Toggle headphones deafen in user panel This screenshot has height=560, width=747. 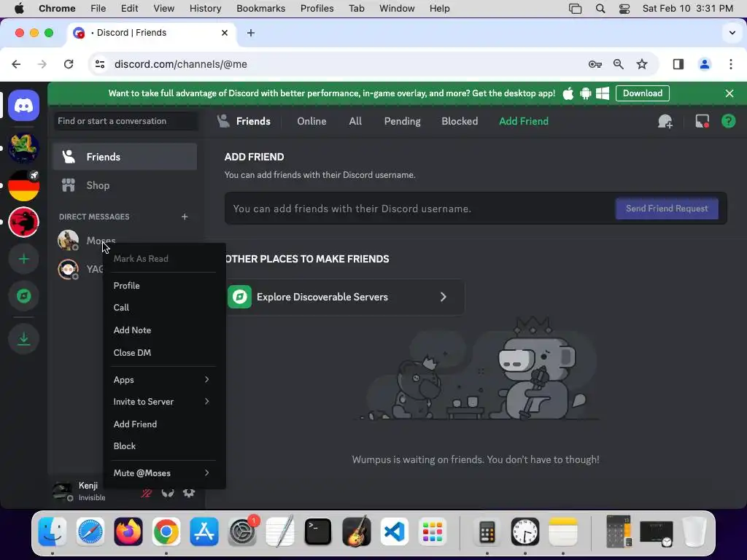pos(168,492)
